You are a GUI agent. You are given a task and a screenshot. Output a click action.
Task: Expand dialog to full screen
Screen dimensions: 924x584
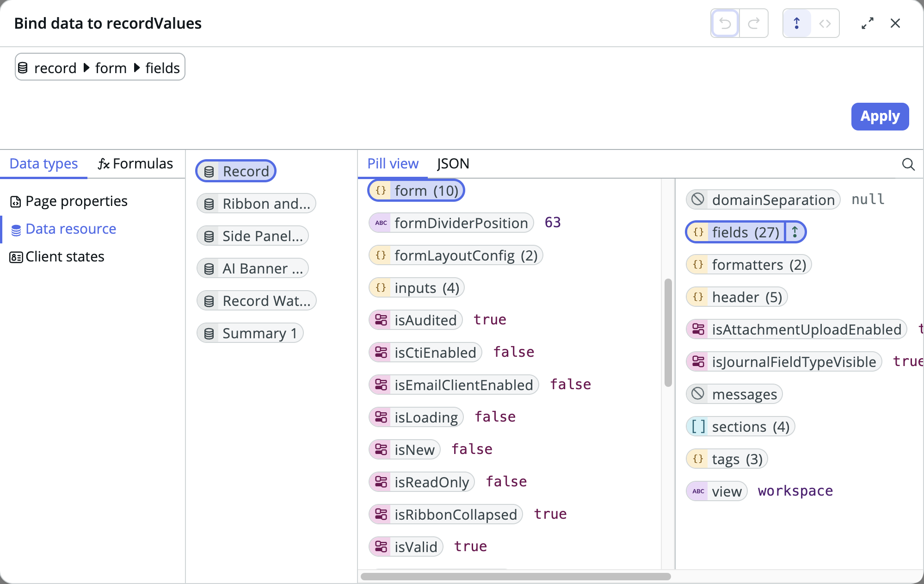[x=868, y=23]
